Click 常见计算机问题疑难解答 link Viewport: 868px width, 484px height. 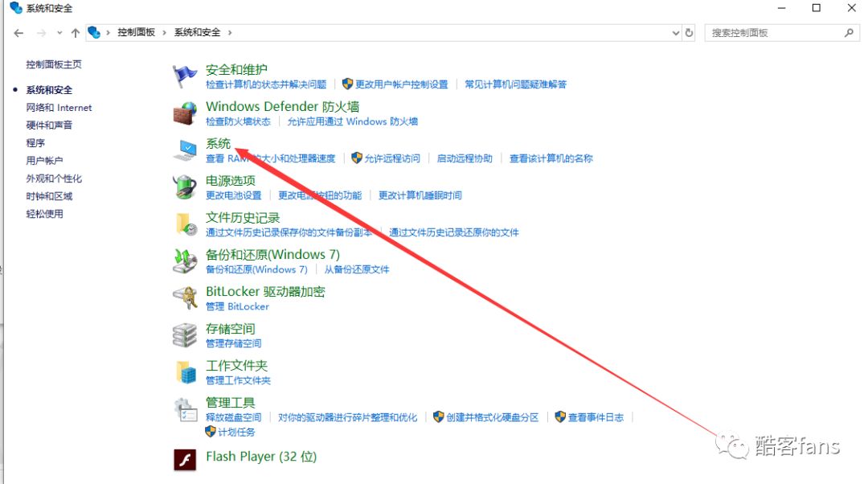point(515,84)
